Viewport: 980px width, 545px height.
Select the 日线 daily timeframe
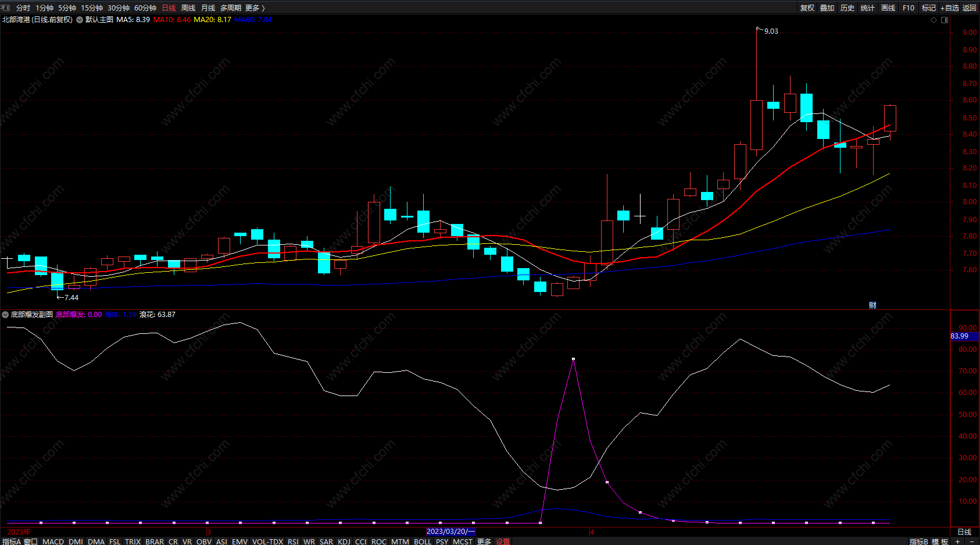(169, 8)
